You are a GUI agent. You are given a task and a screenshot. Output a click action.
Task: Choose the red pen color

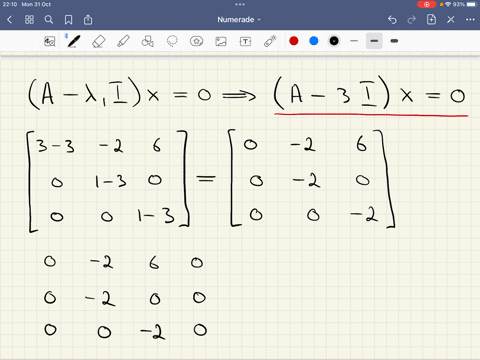click(294, 41)
